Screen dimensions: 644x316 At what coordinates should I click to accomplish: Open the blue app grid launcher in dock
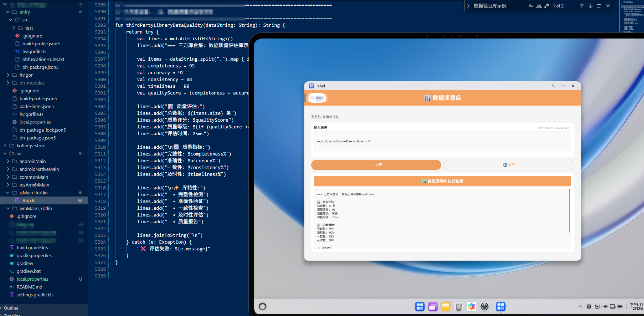point(420,306)
